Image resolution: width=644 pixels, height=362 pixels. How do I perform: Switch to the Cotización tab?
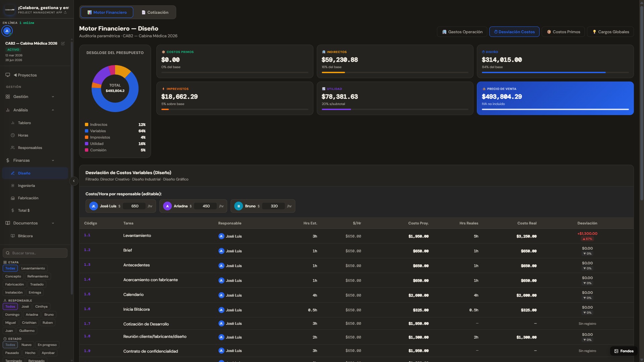click(155, 12)
